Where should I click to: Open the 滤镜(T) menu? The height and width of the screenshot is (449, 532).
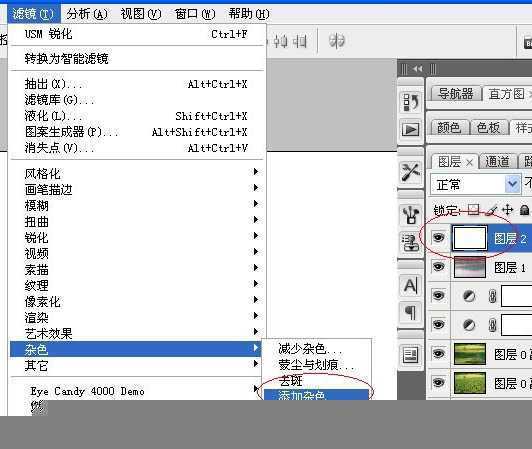(x=33, y=14)
